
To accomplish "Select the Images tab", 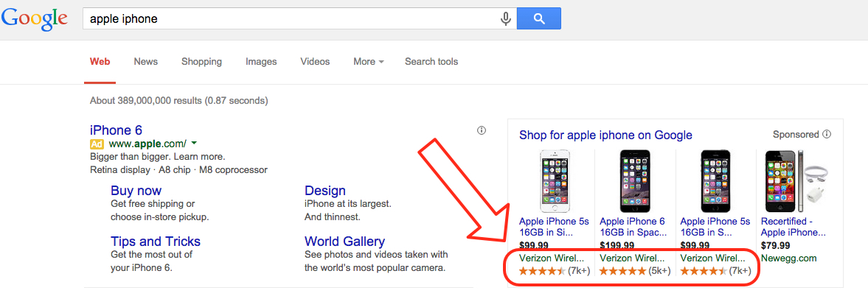I will coord(261,62).
